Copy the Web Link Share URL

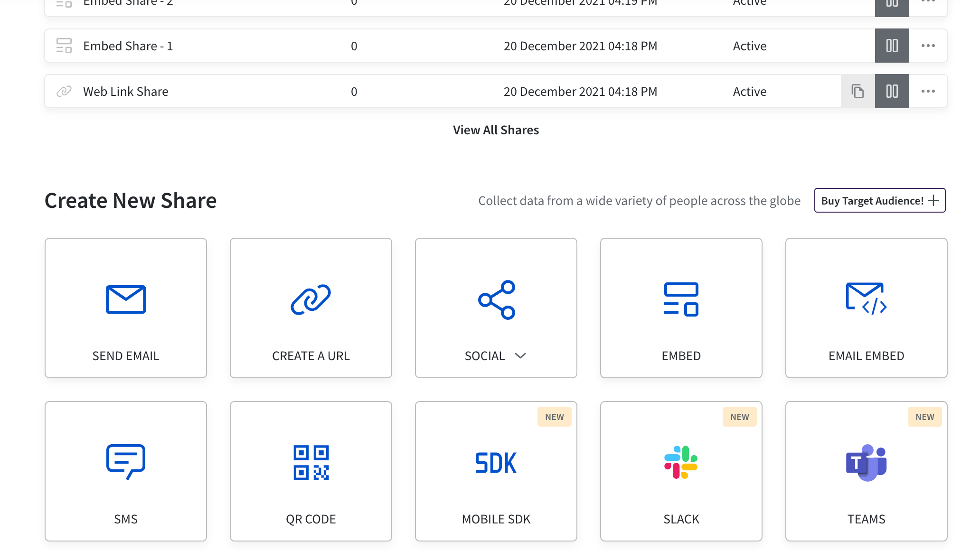pos(857,91)
